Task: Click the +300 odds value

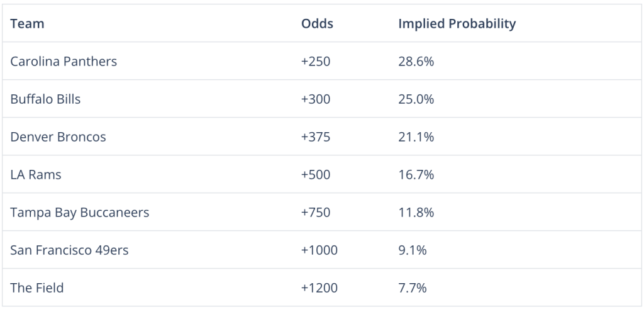Action: (316, 99)
